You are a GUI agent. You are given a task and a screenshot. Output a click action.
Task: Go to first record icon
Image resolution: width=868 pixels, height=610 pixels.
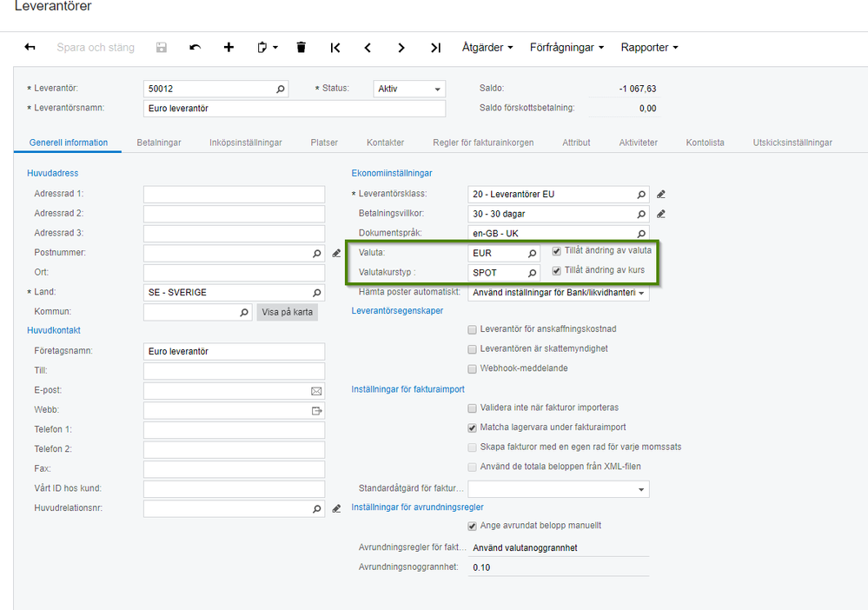coord(335,48)
